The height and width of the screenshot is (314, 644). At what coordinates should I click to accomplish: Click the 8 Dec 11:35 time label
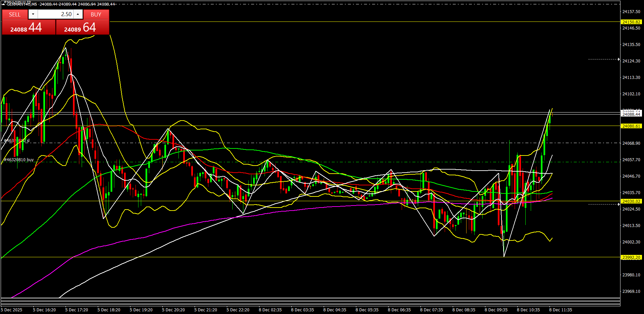[x=560, y=310]
